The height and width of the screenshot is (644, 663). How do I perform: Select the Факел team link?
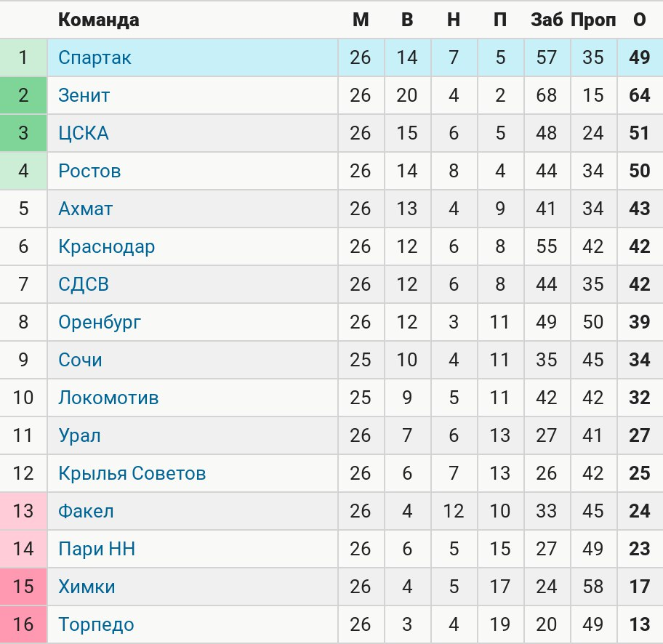pyautogui.click(x=87, y=511)
